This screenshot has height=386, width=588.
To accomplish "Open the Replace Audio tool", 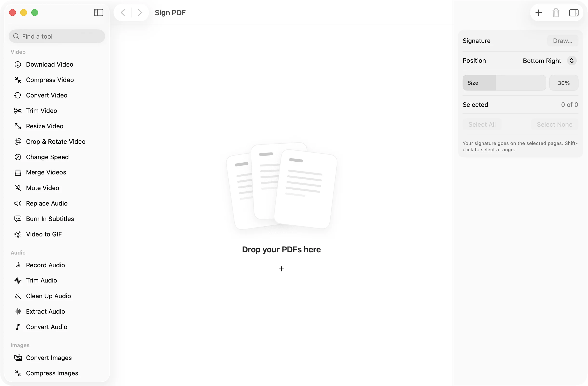I will (57, 203).
